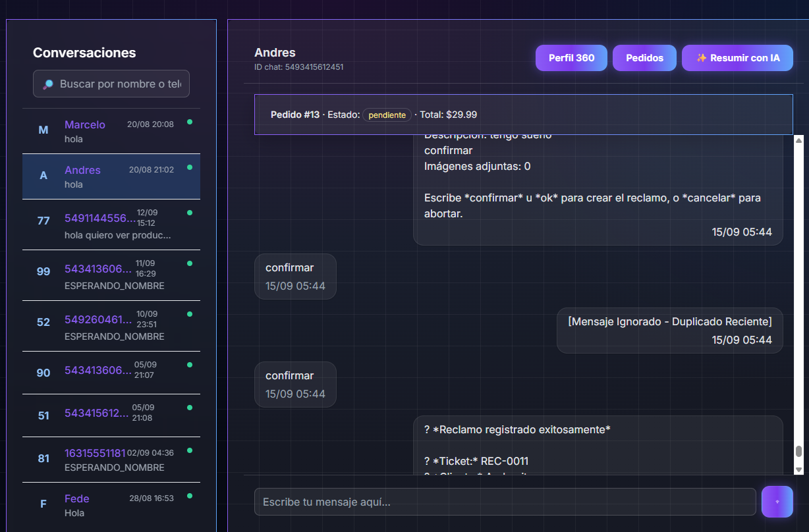Expand the Pedido #13 order banner
The height and width of the screenshot is (532, 809).
(x=524, y=114)
